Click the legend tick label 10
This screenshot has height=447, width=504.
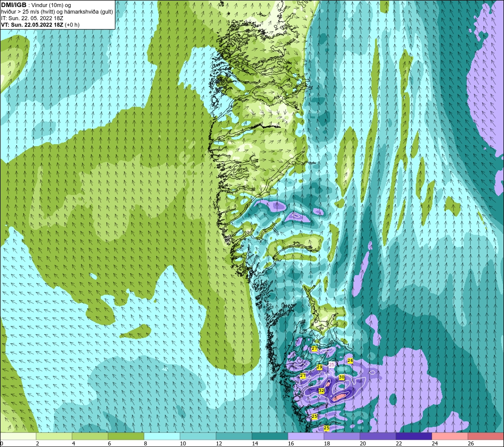(x=183, y=443)
